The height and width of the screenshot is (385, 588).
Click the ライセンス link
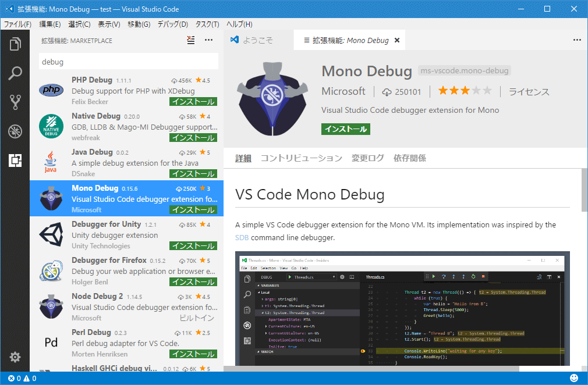pos(529,92)
